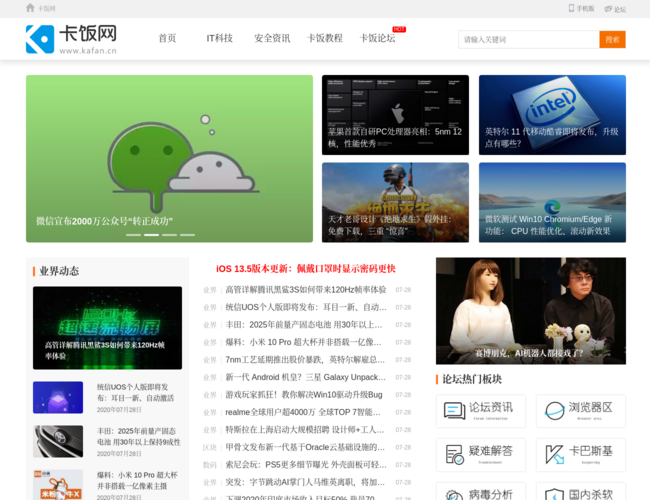Select the second carousel indicator dash

click(x=151, y=235)
